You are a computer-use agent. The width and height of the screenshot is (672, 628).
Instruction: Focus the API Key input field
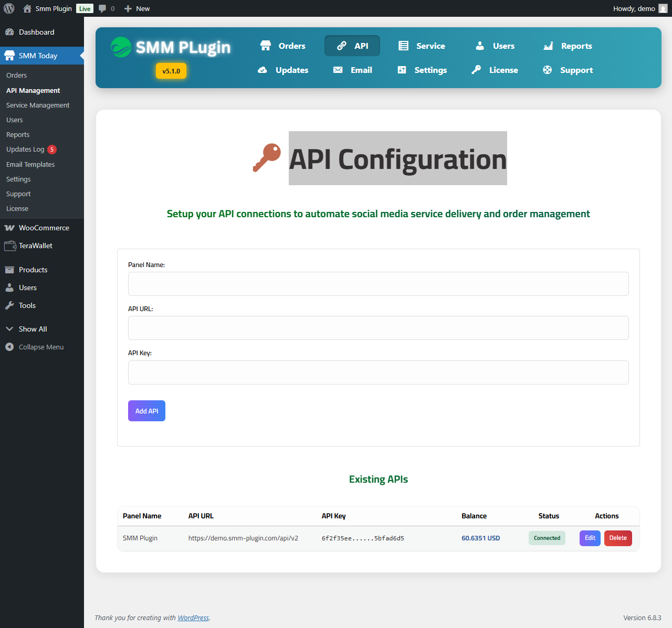(x=378, y=372)
